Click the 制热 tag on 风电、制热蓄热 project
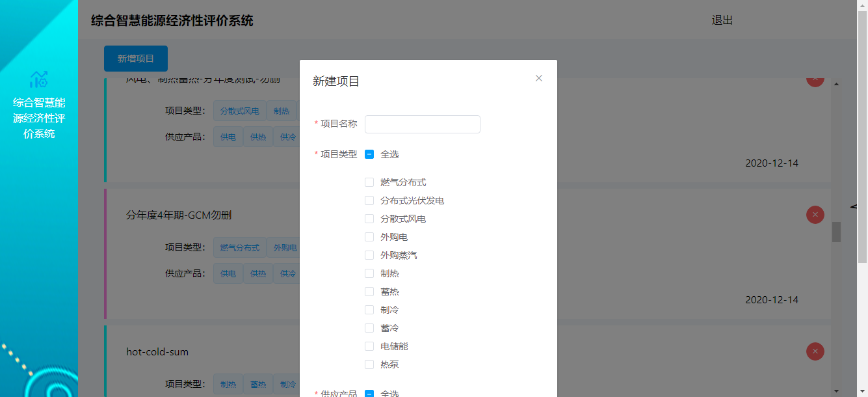The image size is (868, 397). [x=282, y=111]
